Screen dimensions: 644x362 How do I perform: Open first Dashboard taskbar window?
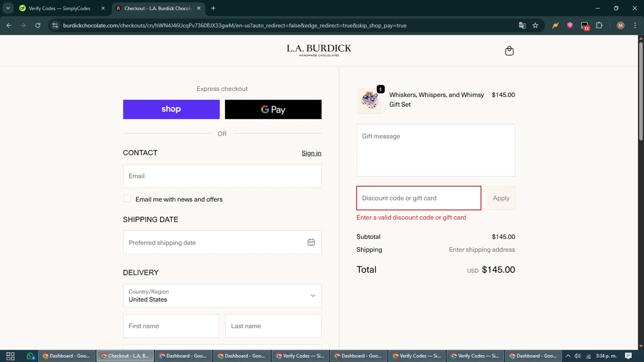click(67, 356)
